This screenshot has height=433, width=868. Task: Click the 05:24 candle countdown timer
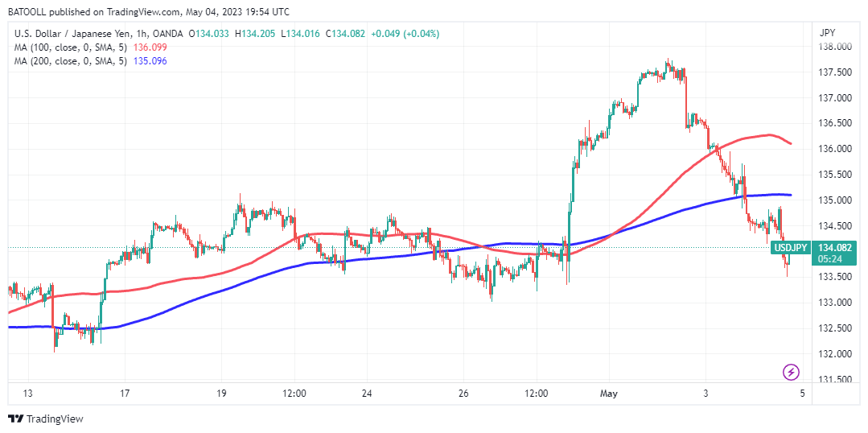click(832, 259)
